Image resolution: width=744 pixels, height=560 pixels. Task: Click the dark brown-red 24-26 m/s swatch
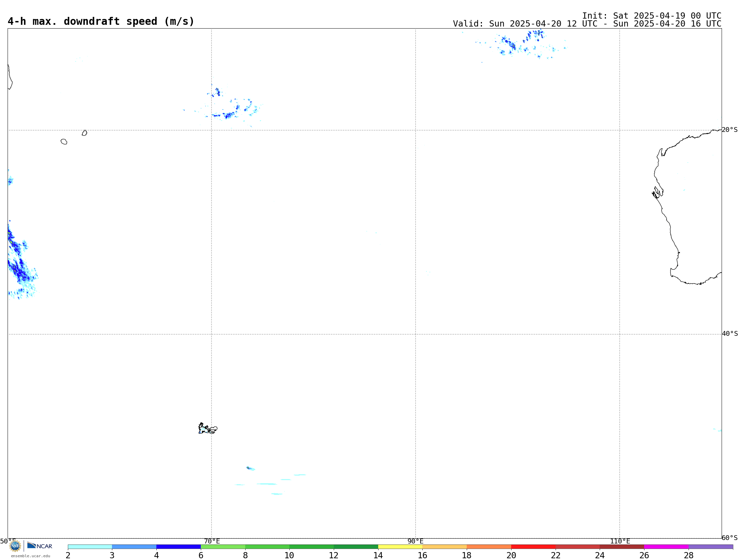(x=622, y=547)
